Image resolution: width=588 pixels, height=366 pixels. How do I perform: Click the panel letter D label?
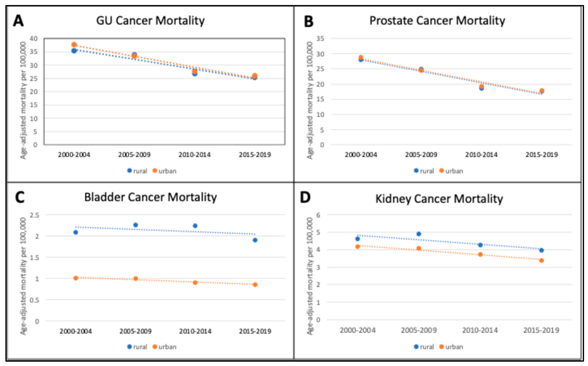click(x=305, y=197)
